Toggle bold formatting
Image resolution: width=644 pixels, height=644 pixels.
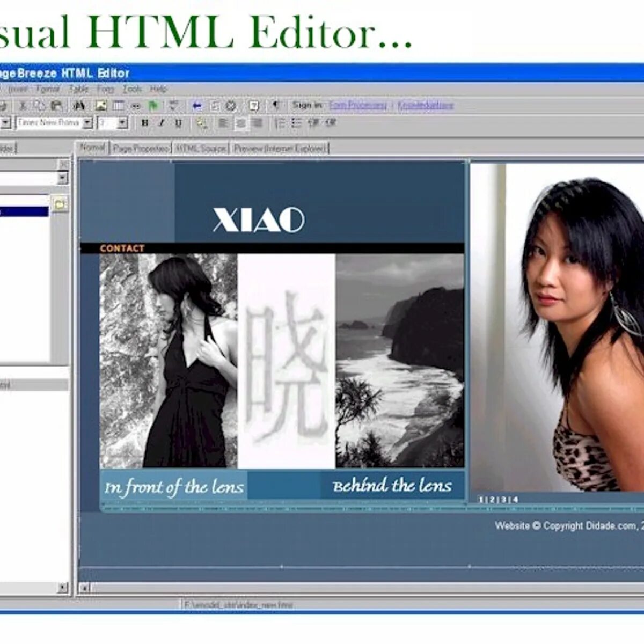coord(144,123)
